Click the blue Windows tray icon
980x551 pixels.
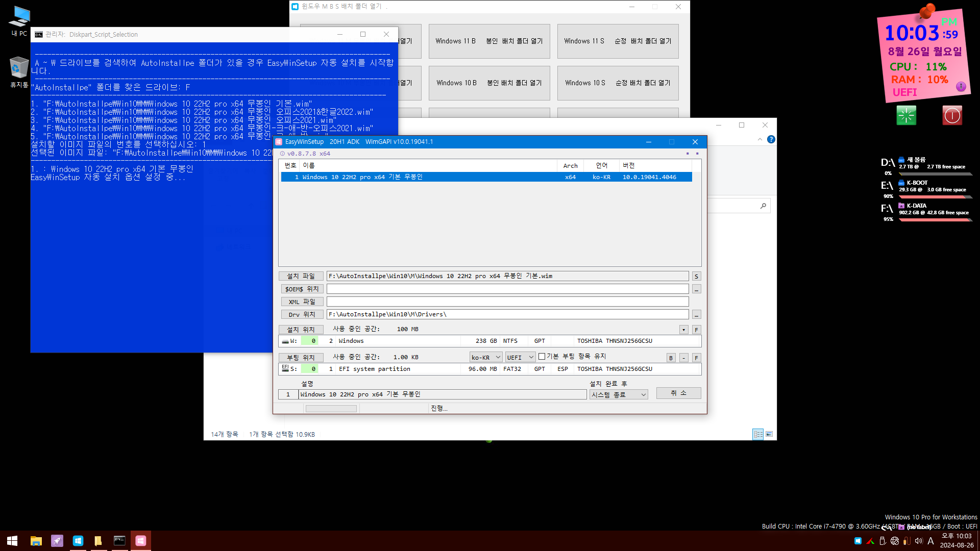[x=858, y=541]
